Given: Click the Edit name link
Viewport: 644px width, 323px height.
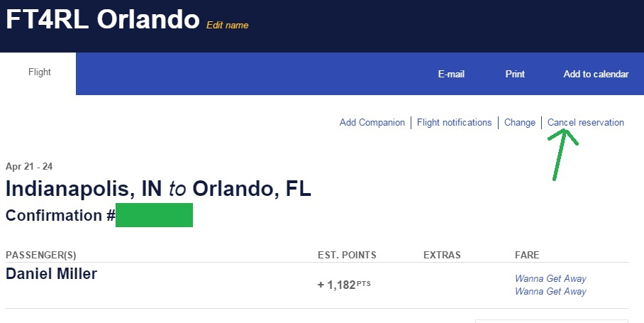Looking at the screenshot, I should pyautogui.click(x=227, y=25).
